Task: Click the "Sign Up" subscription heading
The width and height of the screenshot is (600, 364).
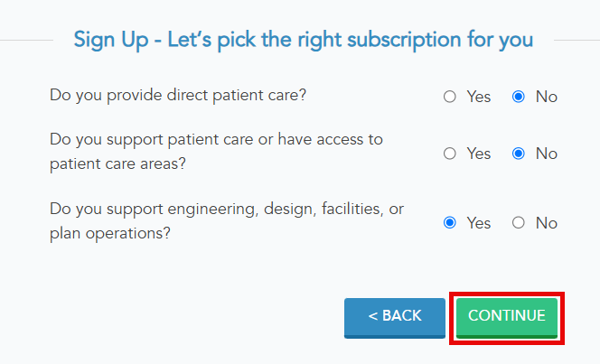Action: (x=303, y=40)
